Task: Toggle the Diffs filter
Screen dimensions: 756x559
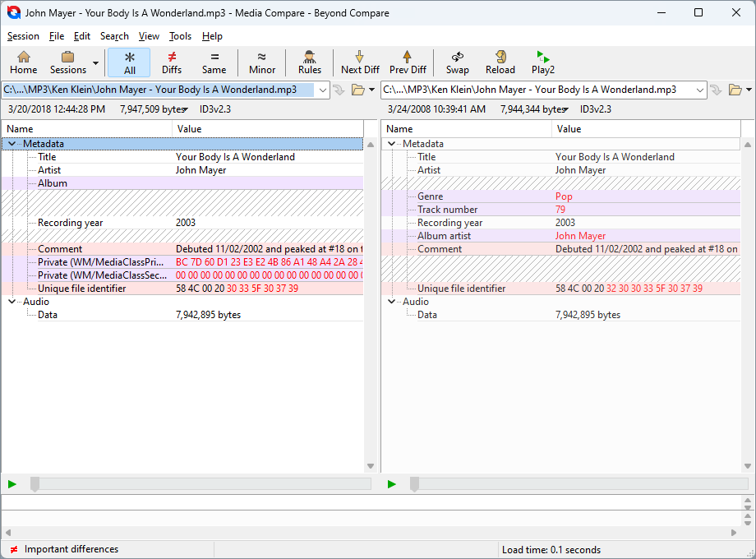Action: pyautogui.click(x=171, y=62)
